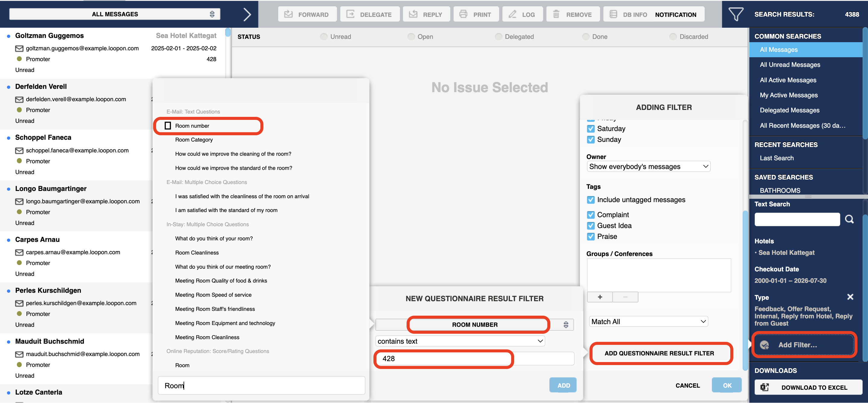This screenshot has width=868, height=403.
Task: Click the OK button in Adding Filter
Action: coord(727,385)
